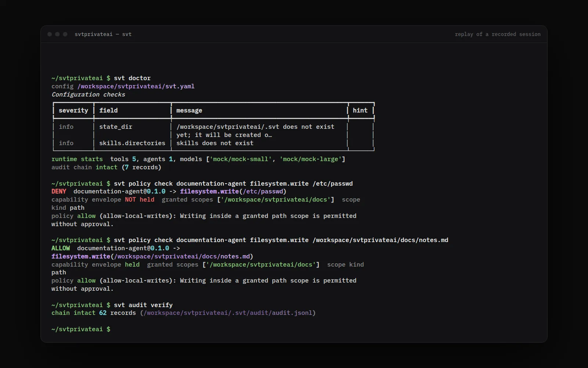The width and height of the screenshot is (588, 368).
Task: Click the 'severity' column header
Action: [73, 110]
